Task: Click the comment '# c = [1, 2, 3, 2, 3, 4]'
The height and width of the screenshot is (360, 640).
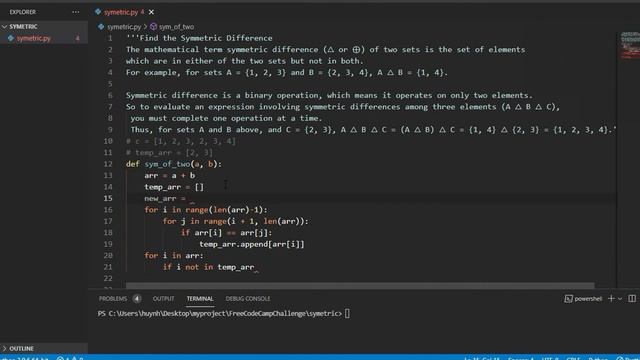Action: (x=181, y=141)
